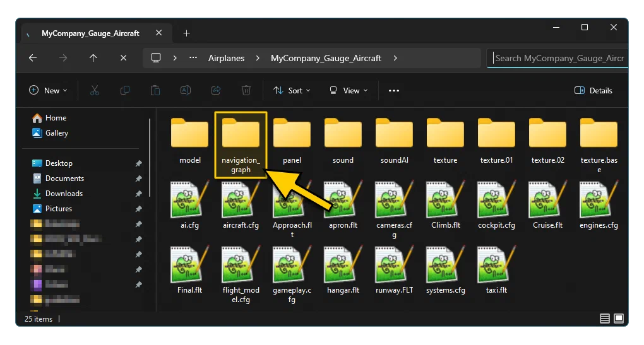Screen dimensions: 644x345
Task: Select the texture.01 folder
Action: click(496, 141)
